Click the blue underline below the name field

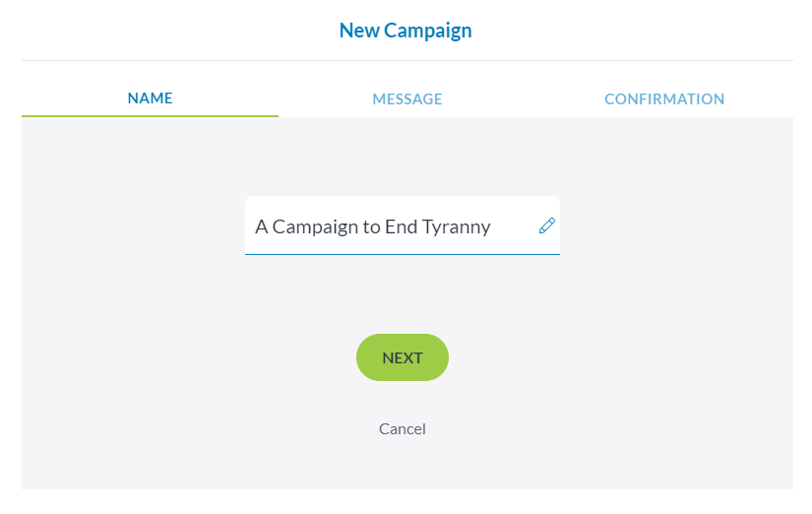pyautogui.click(x=402, y=254)
